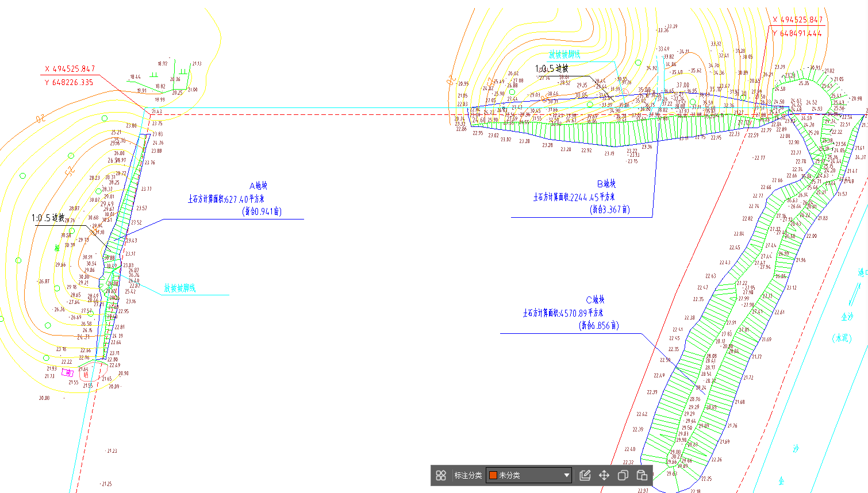Click the 标注分类 label in toolbar
This screenshot has width=868, height=493.
coord(468,475)
